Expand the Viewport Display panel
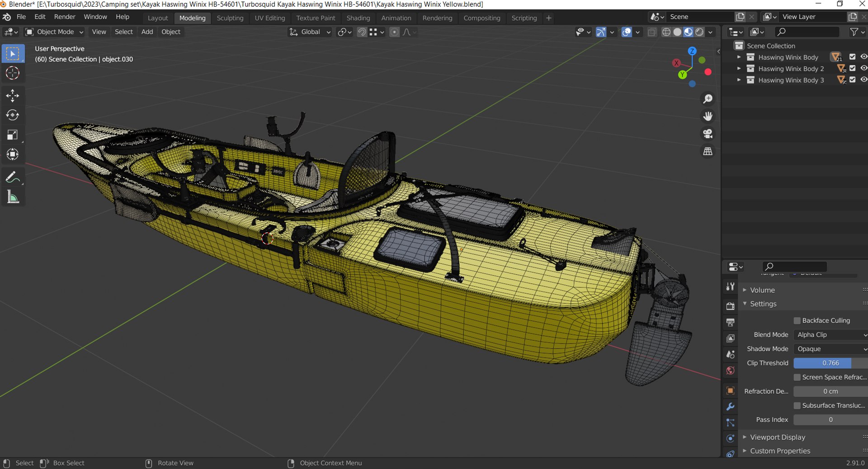This screenshot has width=868, height=469. (x=778, y=437)
